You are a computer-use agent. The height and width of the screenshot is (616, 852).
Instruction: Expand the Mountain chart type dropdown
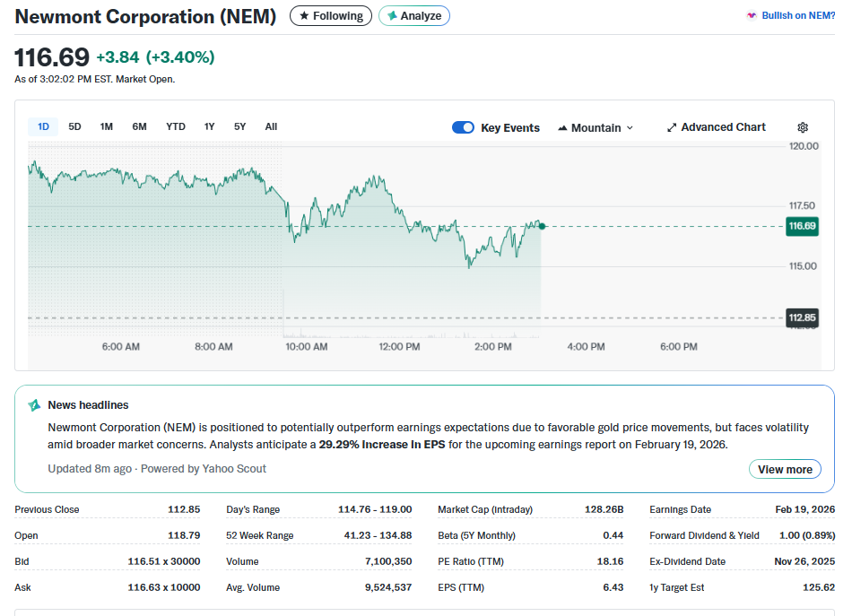tap(629, 128)
